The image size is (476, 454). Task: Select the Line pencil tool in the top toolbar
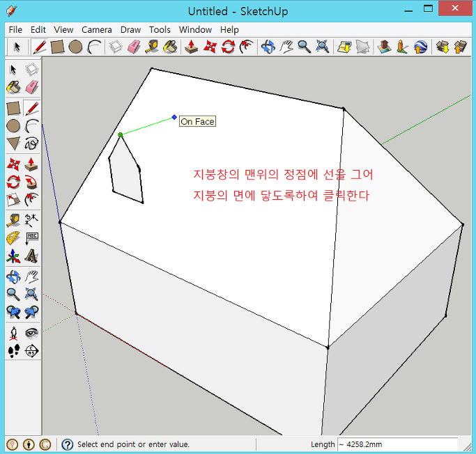(40, 47)
